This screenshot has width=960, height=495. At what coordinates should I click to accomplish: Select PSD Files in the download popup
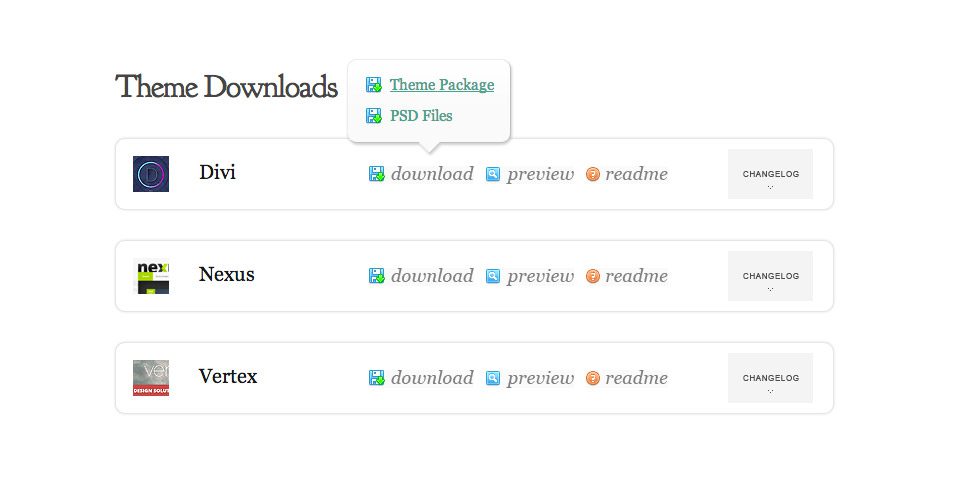coord(421,115)
